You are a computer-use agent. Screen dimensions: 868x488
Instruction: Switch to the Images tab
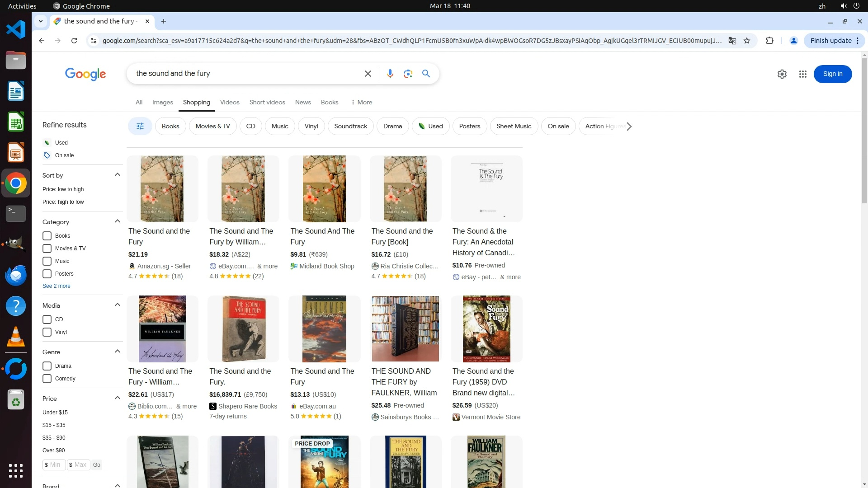[162, 102]
